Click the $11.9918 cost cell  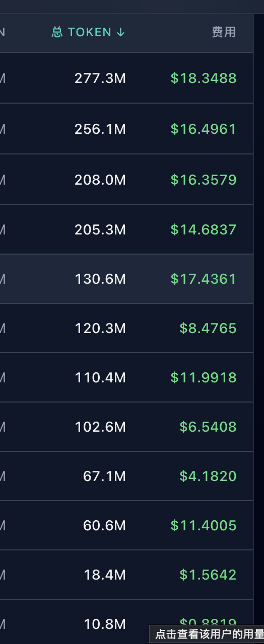click(204, 377)
